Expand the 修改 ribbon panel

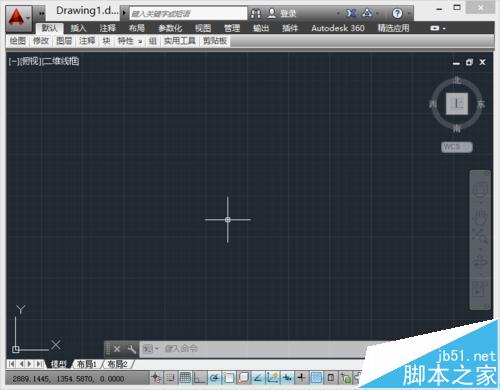click(41, 41)
